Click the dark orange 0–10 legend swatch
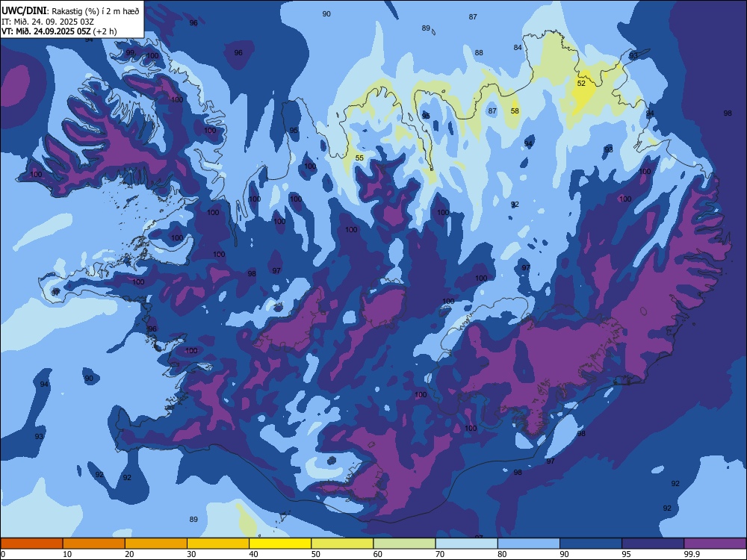747x560 pixels. coord(31,544)
